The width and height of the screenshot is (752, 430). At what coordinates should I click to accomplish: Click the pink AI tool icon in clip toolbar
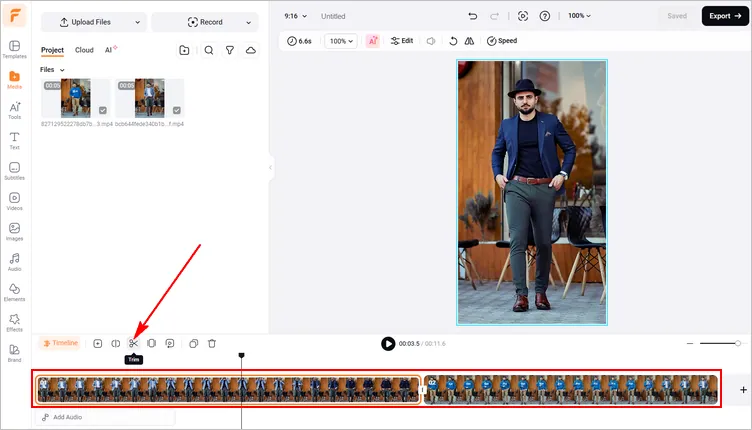(x=373, y=41)
